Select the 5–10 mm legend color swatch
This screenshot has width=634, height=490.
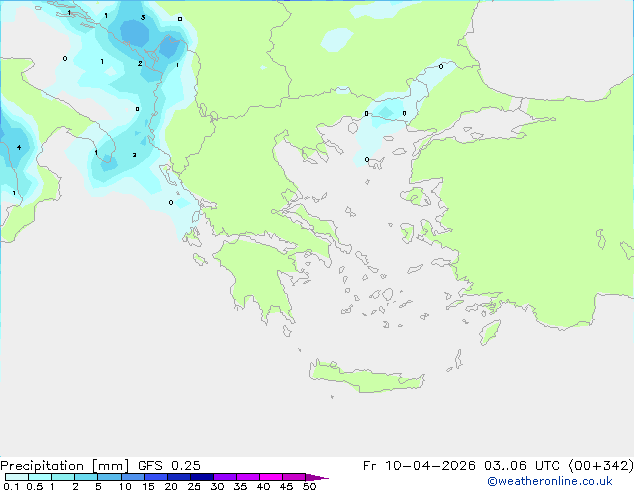[x=109, y=477]
